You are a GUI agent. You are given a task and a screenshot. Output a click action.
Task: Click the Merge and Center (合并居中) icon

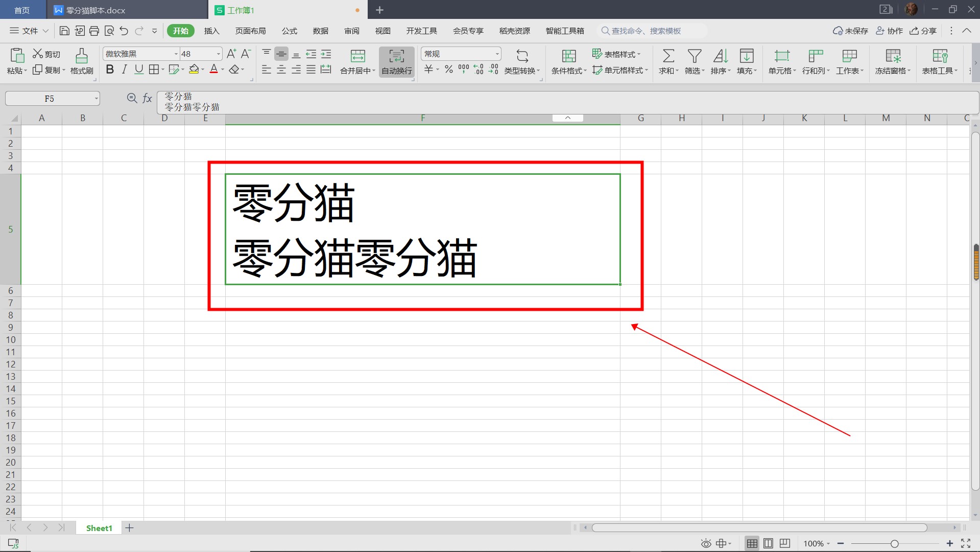pyautogui.click(x=357, y=56)
